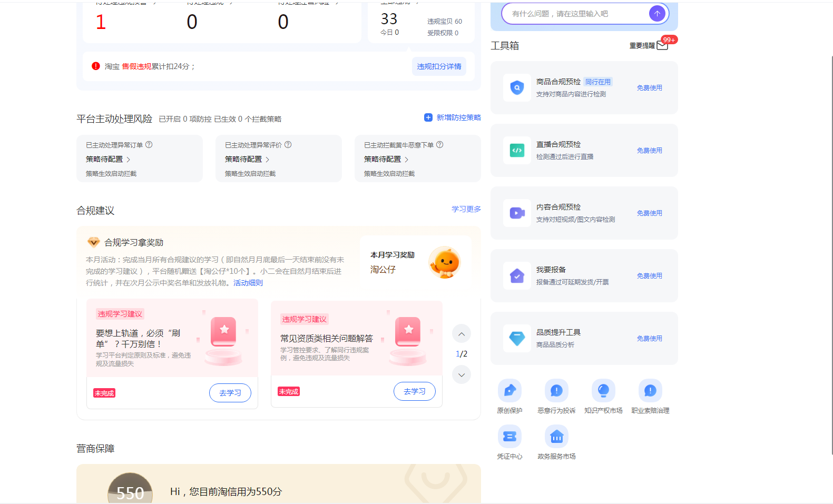This screenshot has height=504, width=833.
Task: Click the book illustration on 常见资质类相关问题解答 card
Action: point(408,340)
